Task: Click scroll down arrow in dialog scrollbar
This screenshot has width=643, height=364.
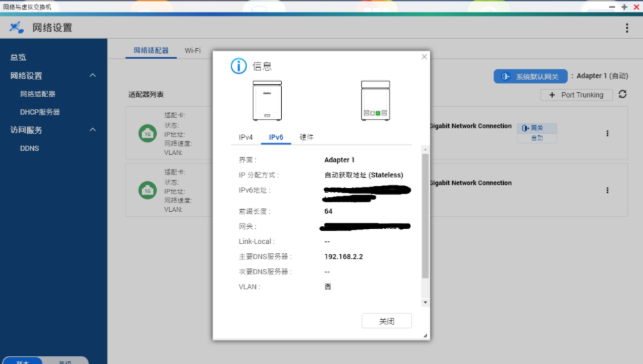Action: (425, 302)
